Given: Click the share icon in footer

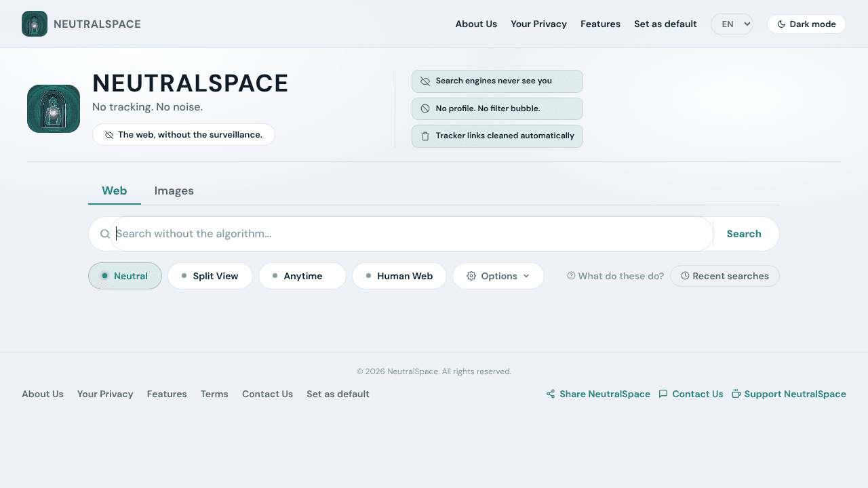Looking at the screenshot, I should [551, 394].
